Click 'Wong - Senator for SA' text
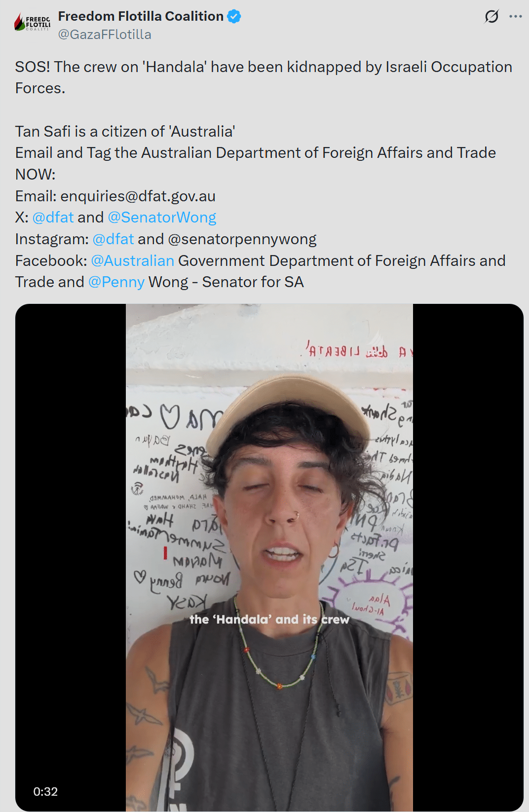 (226, 282)
